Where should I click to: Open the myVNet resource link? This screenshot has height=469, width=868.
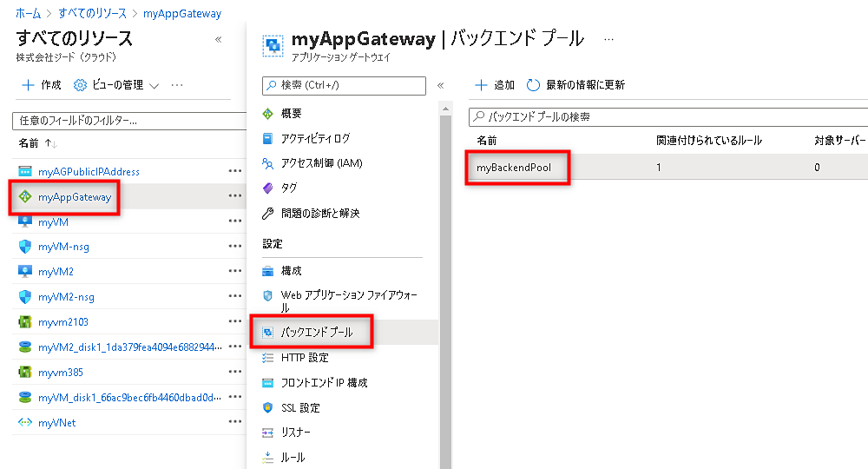(57, 423)
